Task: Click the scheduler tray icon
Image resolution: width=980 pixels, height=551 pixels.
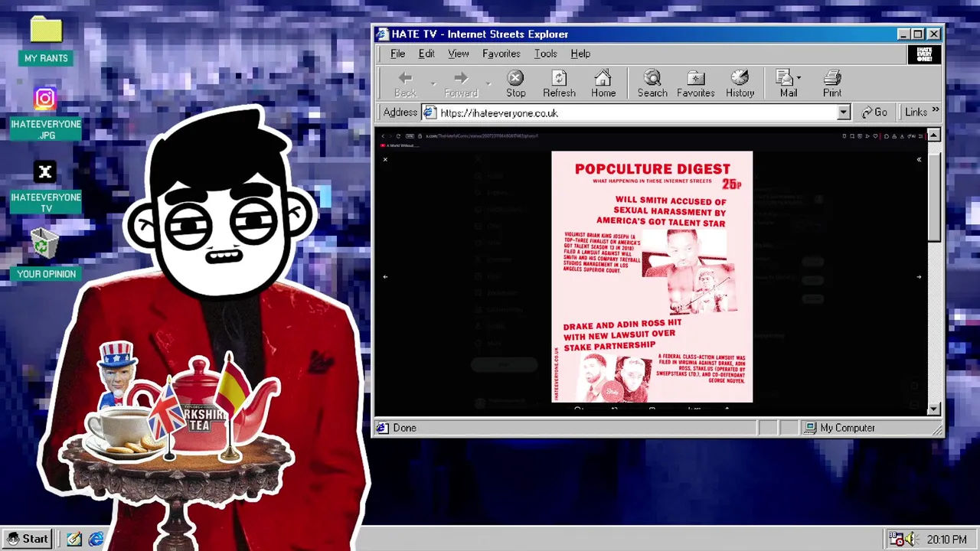Action: coord(897,540)
